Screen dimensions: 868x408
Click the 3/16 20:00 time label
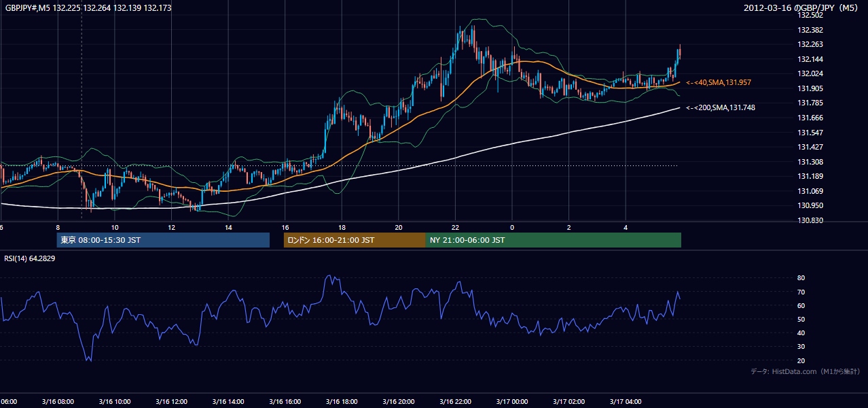[x=399, y=402]
